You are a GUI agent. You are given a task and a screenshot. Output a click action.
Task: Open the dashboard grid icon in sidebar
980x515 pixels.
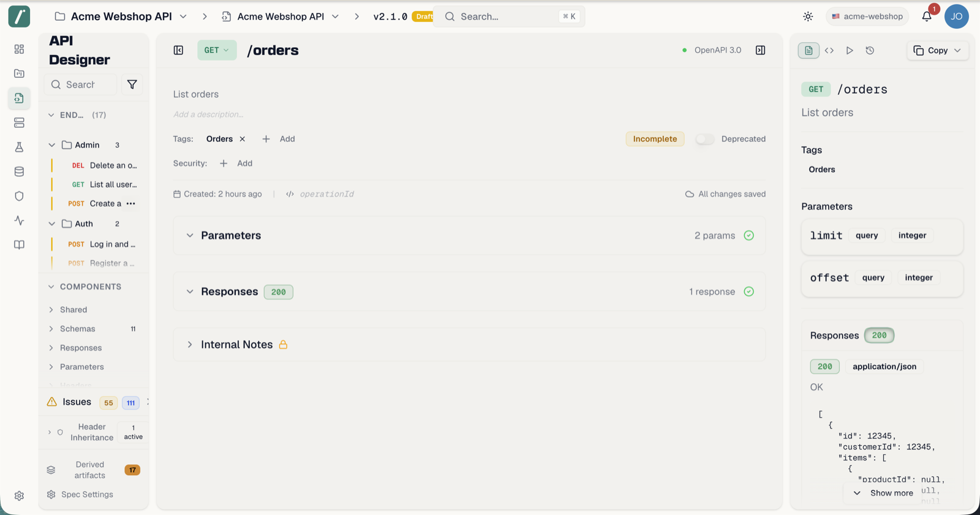19,49
